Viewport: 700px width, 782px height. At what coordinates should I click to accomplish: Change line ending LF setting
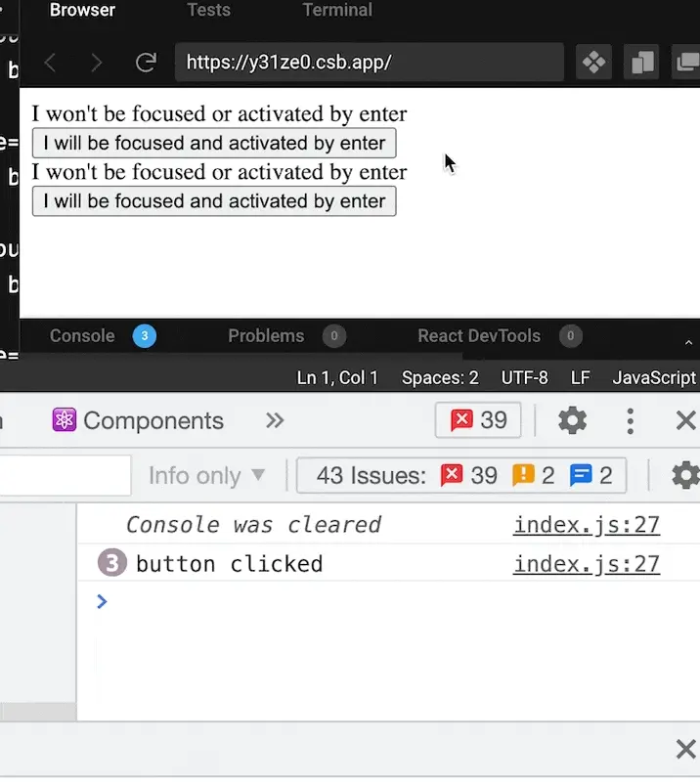pyautogui.click(x=581, y=378)
